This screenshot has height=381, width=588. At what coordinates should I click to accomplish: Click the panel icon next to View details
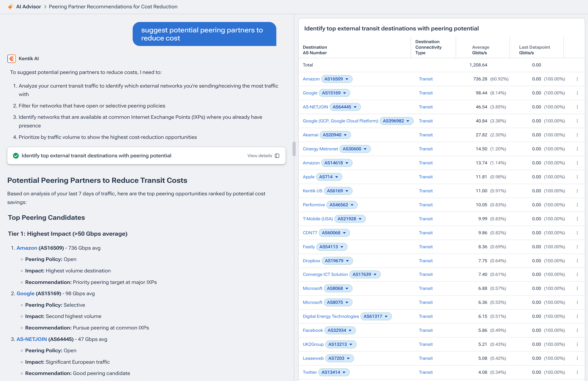[277, 156]
